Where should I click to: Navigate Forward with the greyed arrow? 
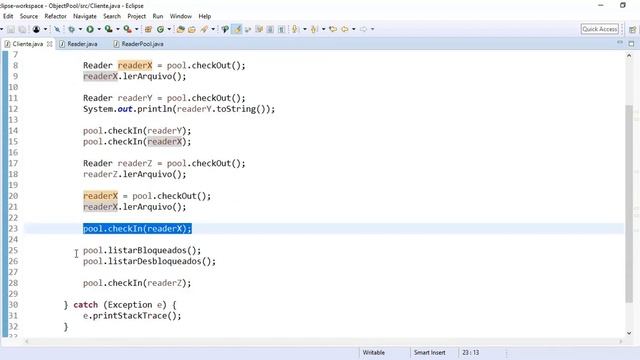pos(363,29)
